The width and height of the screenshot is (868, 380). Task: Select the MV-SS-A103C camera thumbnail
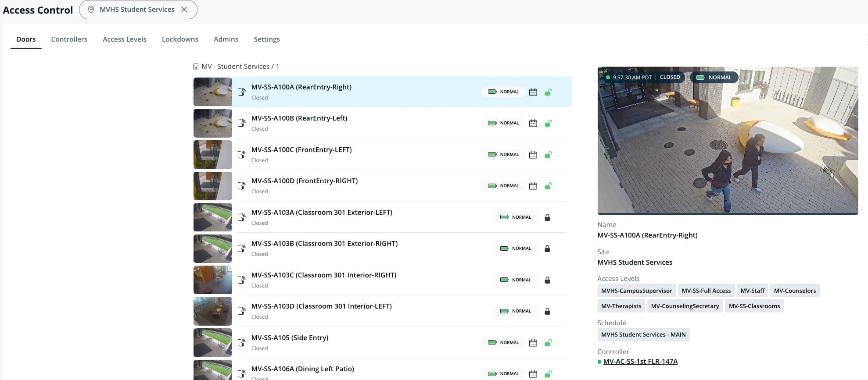[213, 280]
